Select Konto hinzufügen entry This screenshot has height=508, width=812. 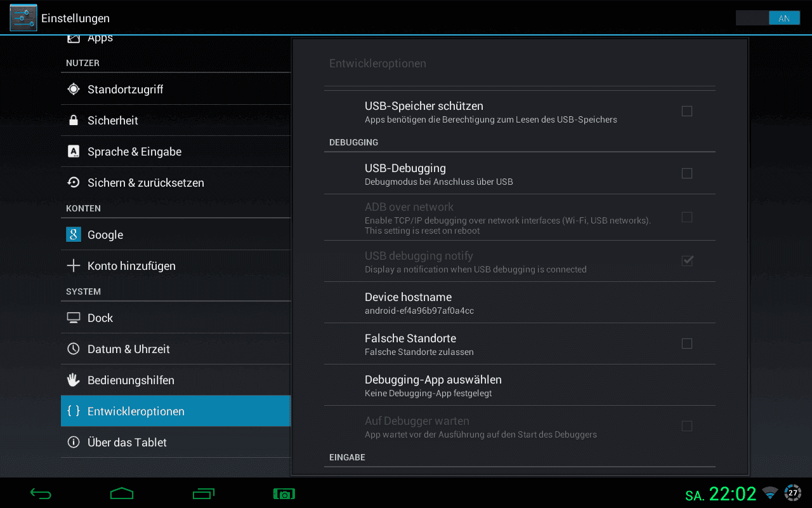pyautogui.click(x=176, y=265)
